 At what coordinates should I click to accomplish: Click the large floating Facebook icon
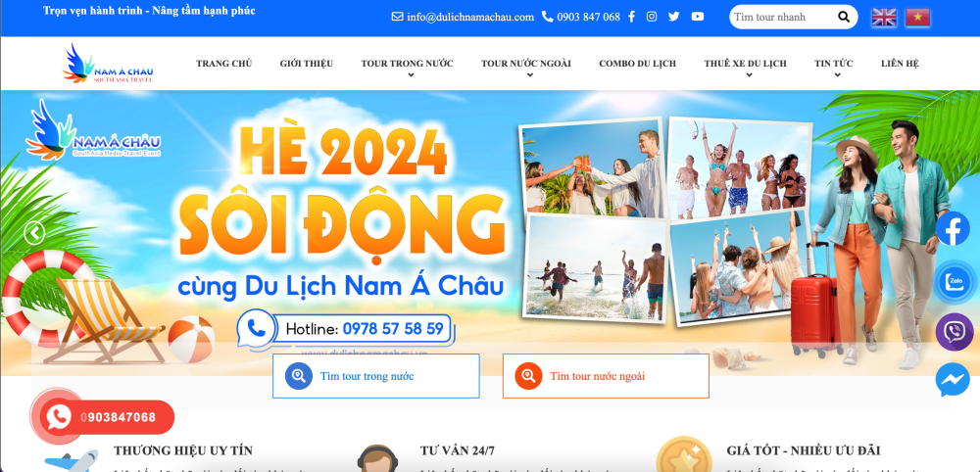953,229
